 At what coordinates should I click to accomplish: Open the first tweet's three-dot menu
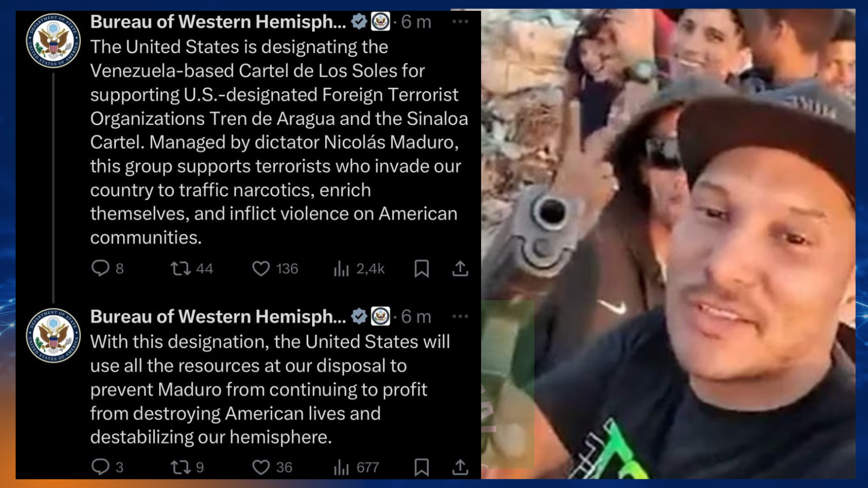pos(460,21)
